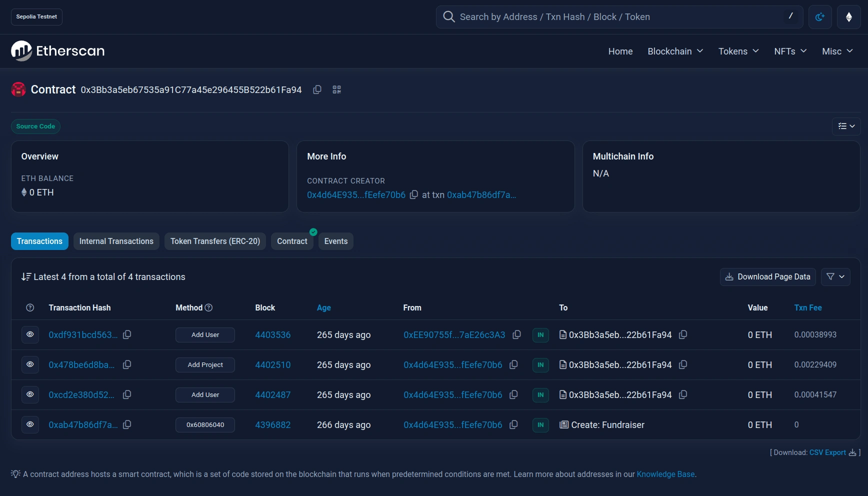Preview transaction 0xcd2e380d52... with eye icon
This screenshot has width=868, height=496.
tap(30, 394)
